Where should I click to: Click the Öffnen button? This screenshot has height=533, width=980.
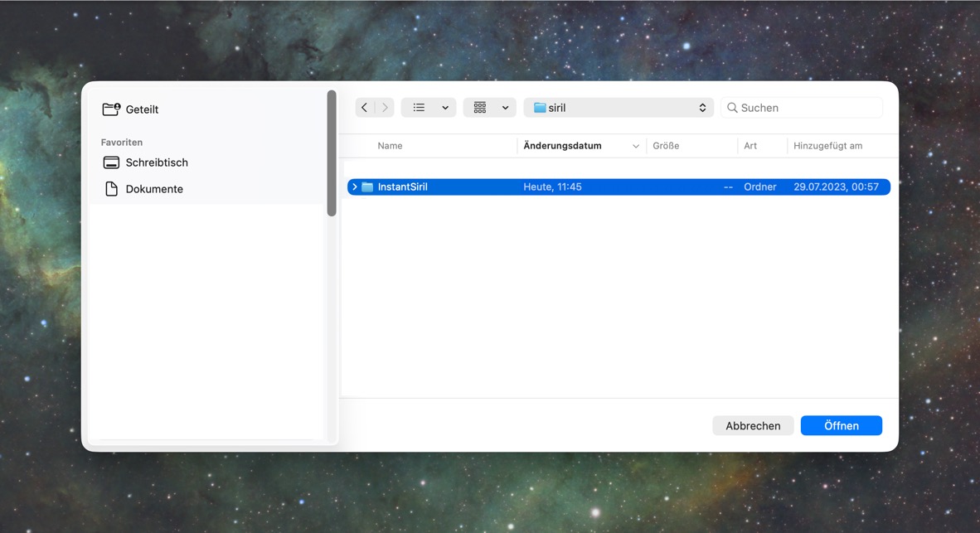tap(842, 425)
